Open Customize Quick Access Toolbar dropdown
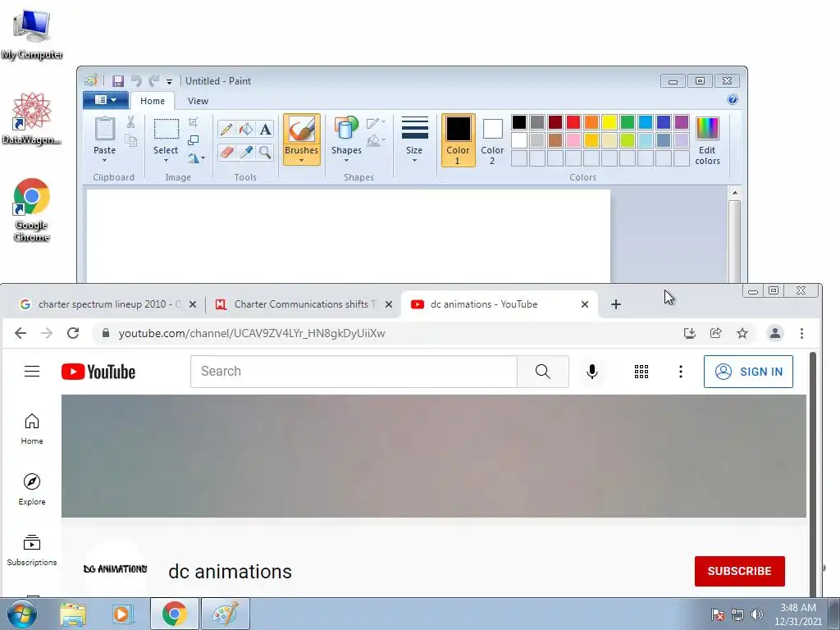840x630 pixels. tap(169, 81)
